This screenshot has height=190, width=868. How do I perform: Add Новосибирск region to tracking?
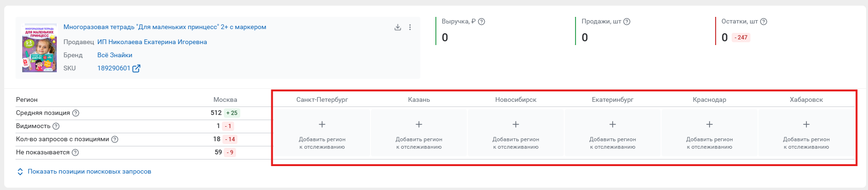[x=516, y=133]
